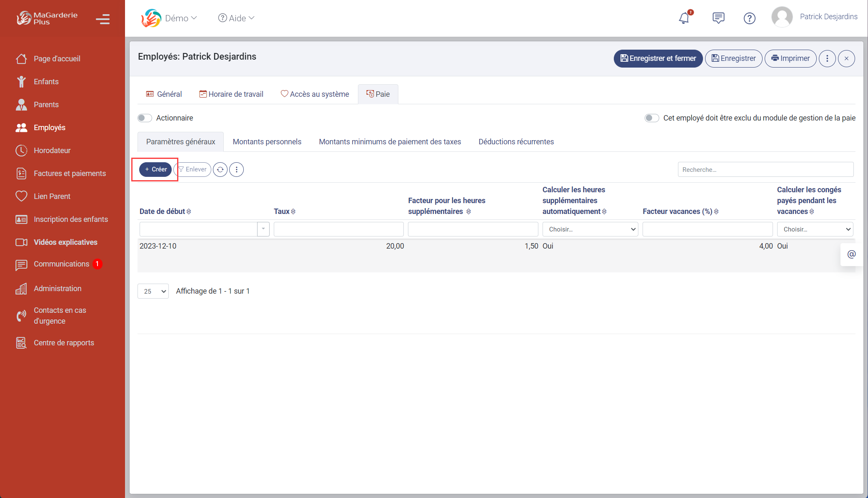Enable exclusion from payroll module toggle
This screenshot has height=498, width=868.
click(651, 118)
